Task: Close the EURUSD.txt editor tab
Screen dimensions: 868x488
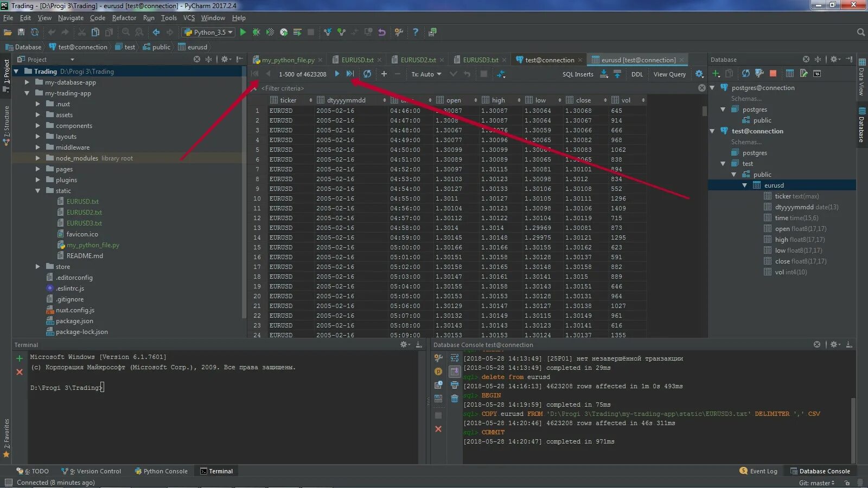Action: click(x=379, y=60)
